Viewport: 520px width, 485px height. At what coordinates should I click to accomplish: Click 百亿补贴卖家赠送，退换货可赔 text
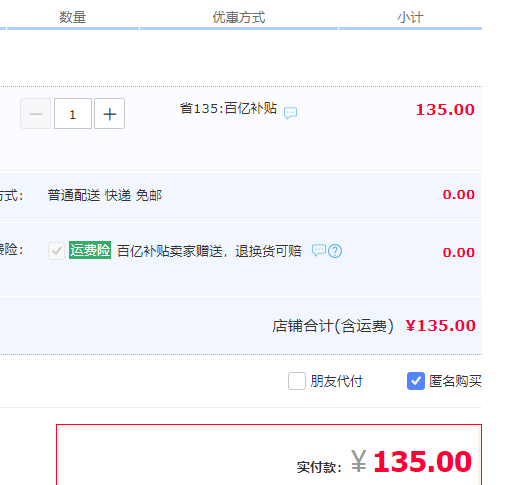[x=209, y=251]
